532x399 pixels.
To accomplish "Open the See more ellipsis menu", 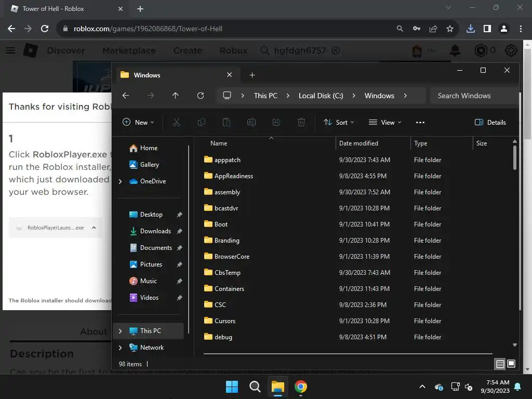I will pyautogui.click(x=420, y=123).
